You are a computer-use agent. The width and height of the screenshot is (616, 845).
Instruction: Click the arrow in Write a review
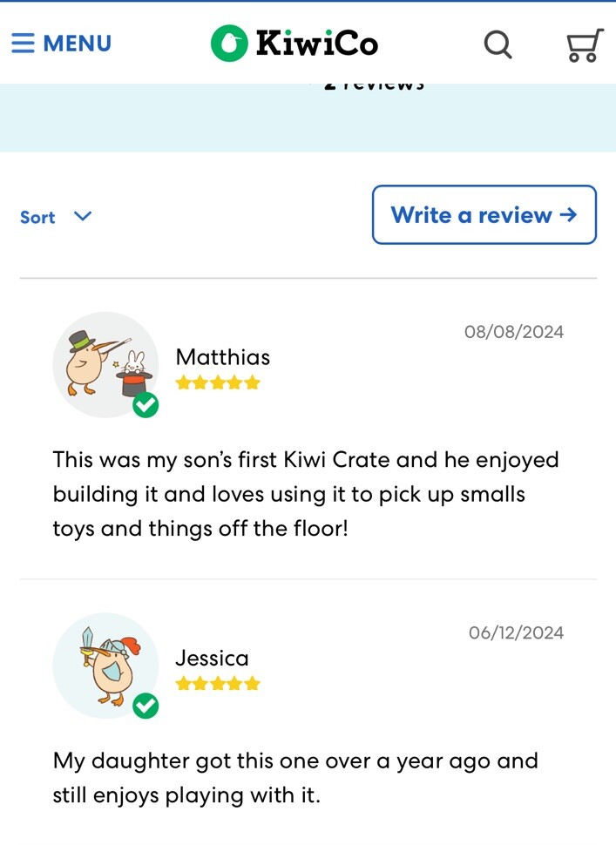click(x=568, y=215)
